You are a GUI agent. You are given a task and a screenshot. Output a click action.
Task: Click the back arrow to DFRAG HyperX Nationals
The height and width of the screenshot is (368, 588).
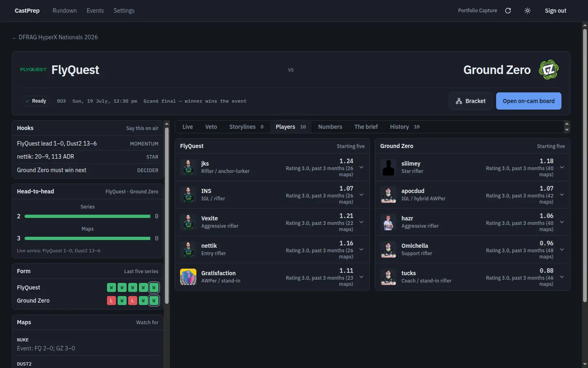(x=14, y=37)
